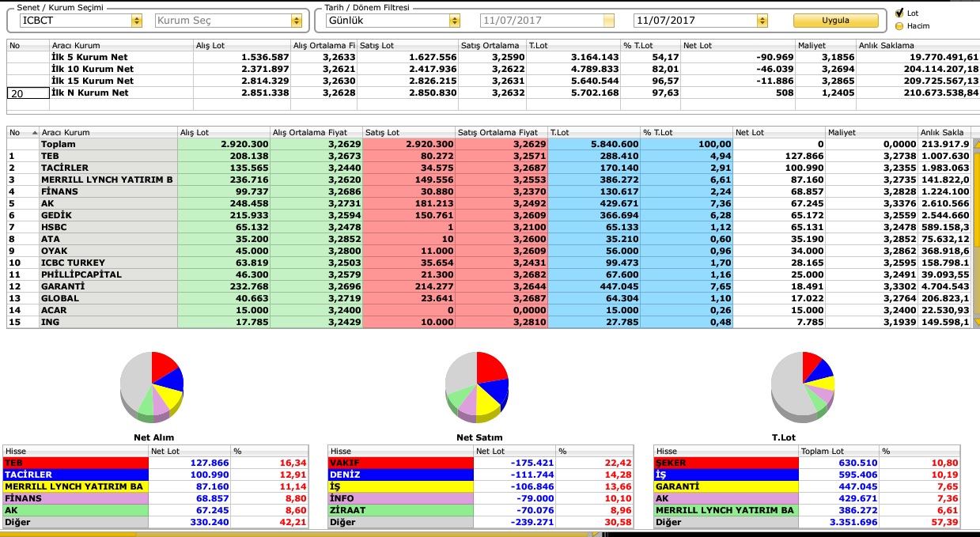Select the ING broker row
980x537 pixels.
[489, 323]
